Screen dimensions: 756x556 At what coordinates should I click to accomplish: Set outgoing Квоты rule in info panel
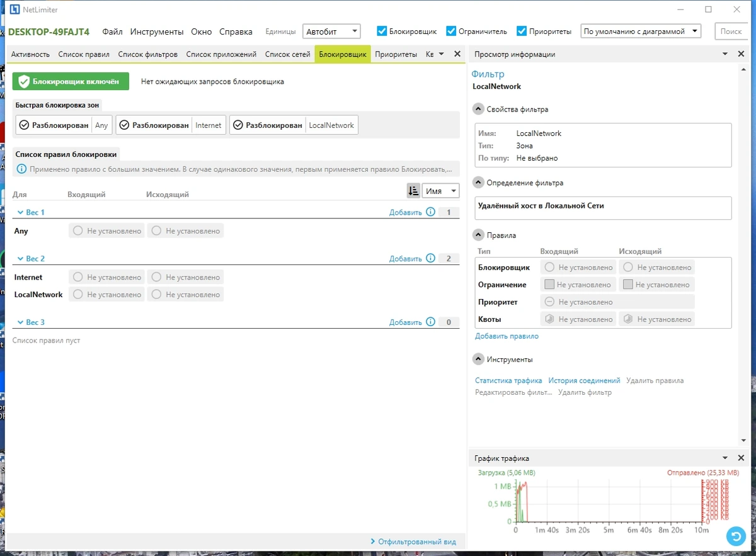pos(657,319)
